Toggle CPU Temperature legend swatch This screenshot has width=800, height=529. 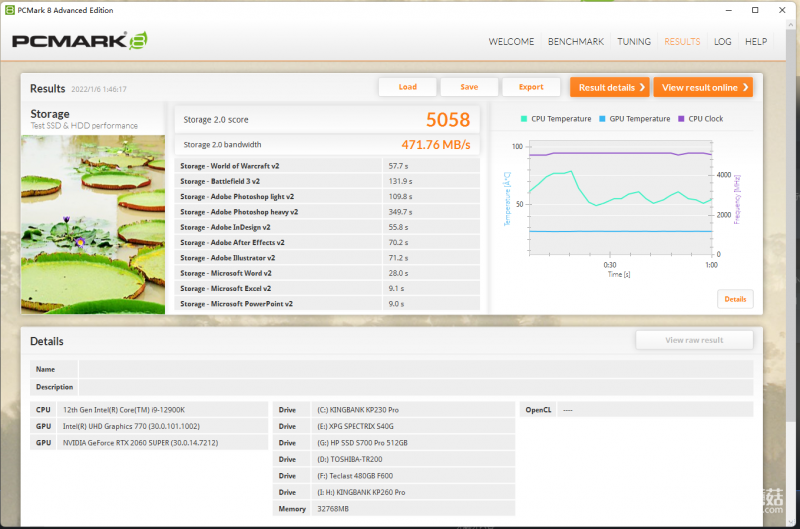(x=523, y=119)
